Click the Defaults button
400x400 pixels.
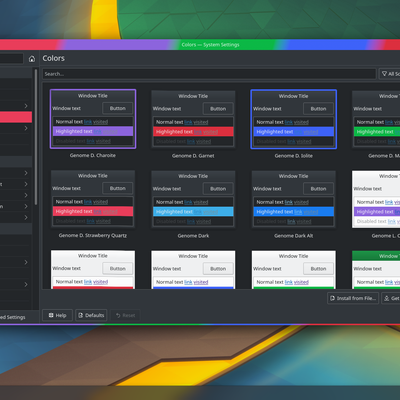(91, 315)
